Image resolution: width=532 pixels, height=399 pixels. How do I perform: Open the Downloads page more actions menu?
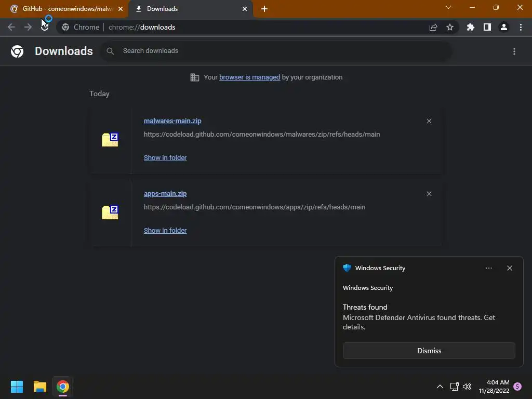(514, 51)
